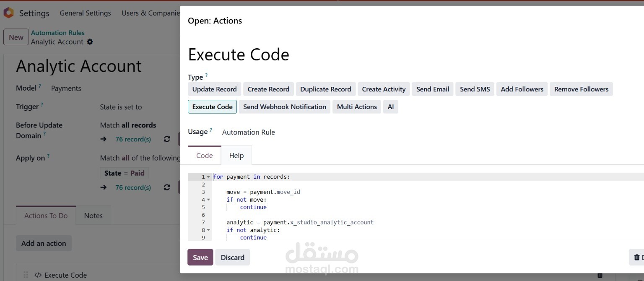This screenshot has width=644, height=281.
Task: Click the State = Paid domain filter
Action: pos(124,173)
